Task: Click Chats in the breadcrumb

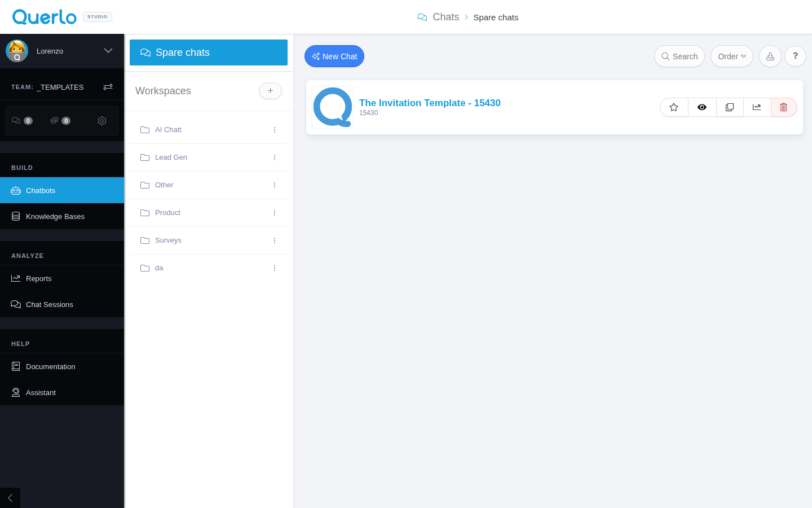Action: [x=446, y=17]
